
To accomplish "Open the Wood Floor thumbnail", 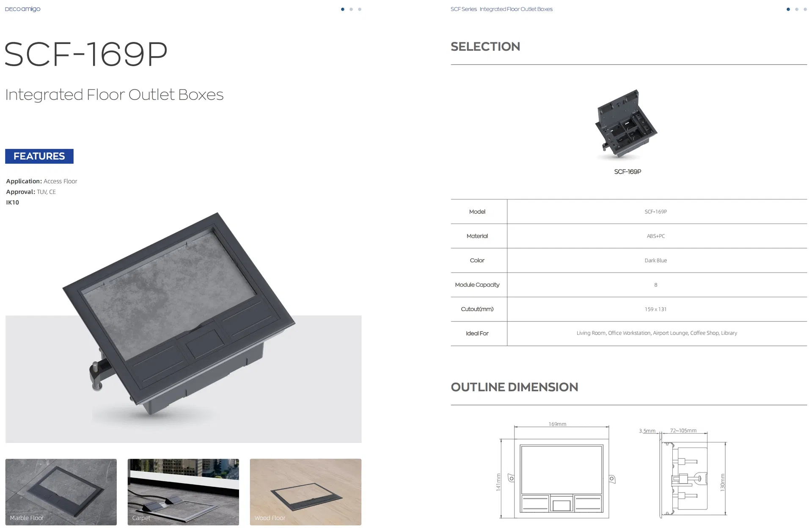I will [306, 492].
